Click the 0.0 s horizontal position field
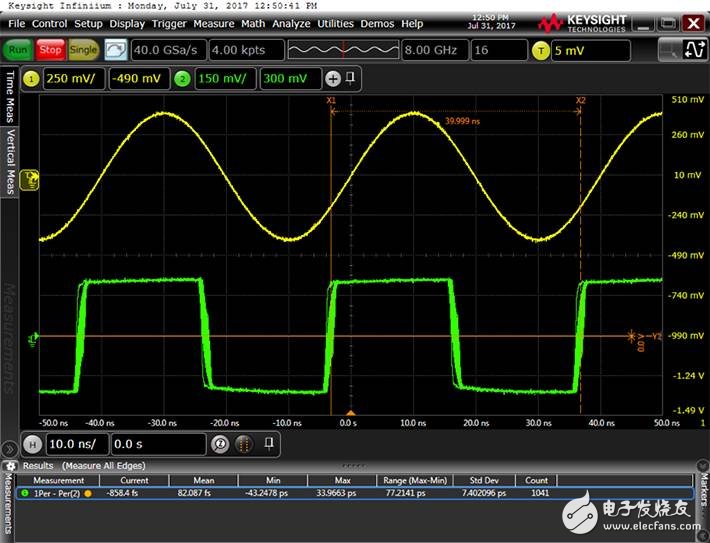This screenshot has width=710, height=543. click(158, 444)
